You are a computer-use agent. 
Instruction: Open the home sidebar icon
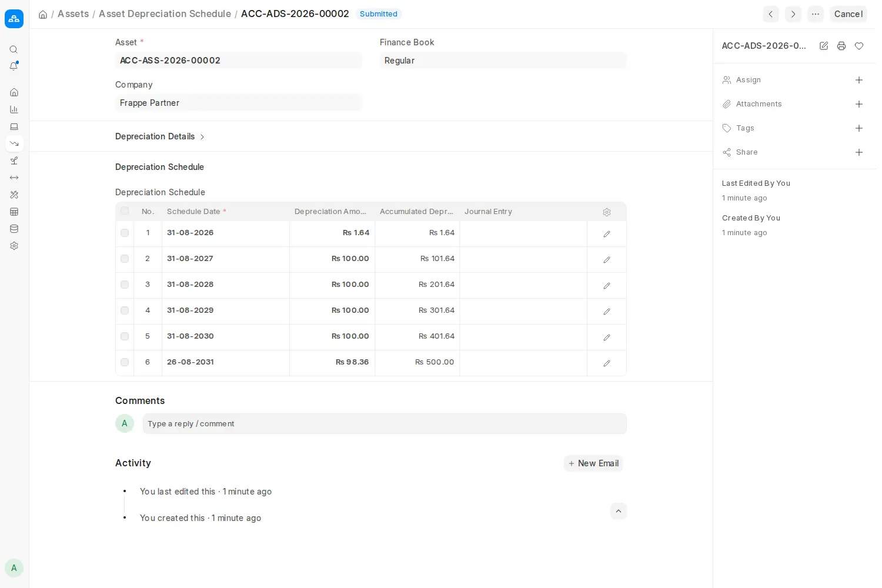click(14, 92)
